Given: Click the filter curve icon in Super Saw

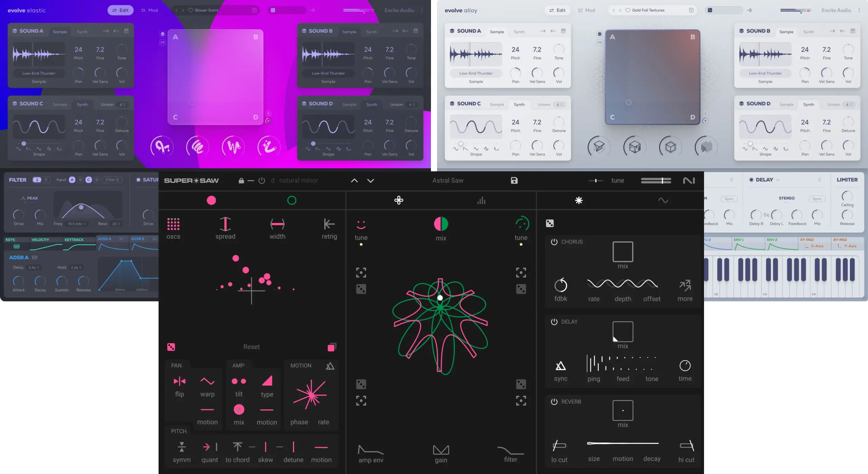Looking at the screenshot, I should [510, 450].
